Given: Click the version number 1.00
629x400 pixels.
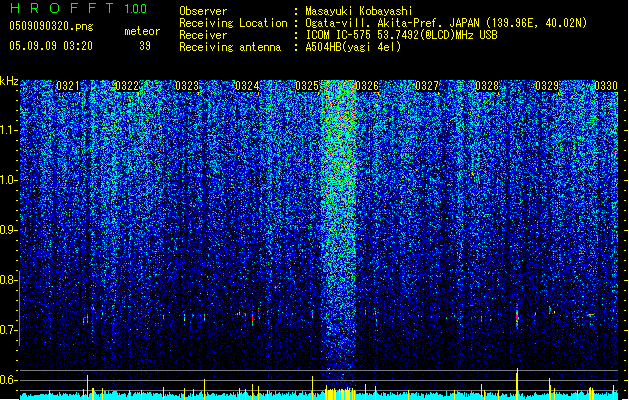Looking at the screenshot, I should [x=136, y=9].
